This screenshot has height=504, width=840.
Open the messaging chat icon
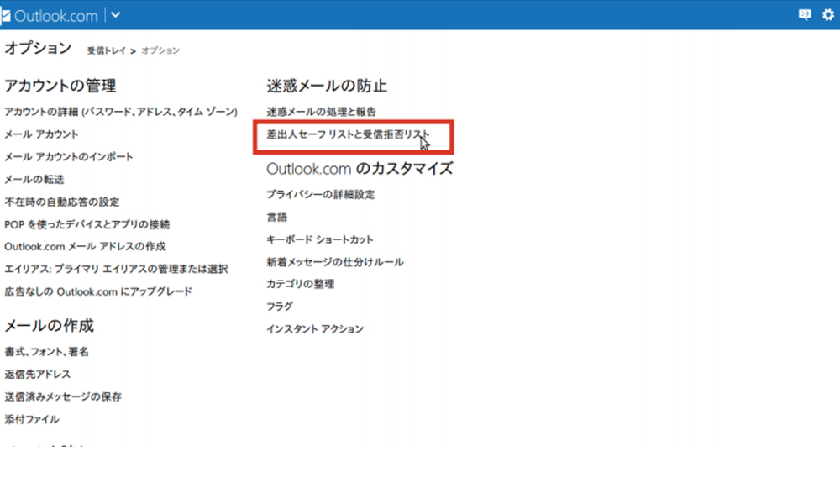click(x=804, y=14)
